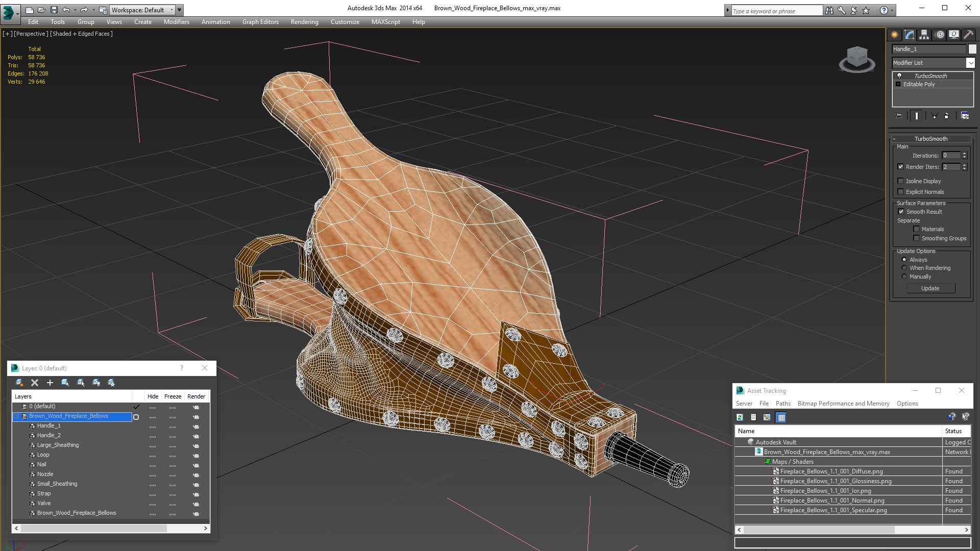The image size is (980, 551).
Task: Click Add Selected Objects plus icon
Action: (50, 383)
